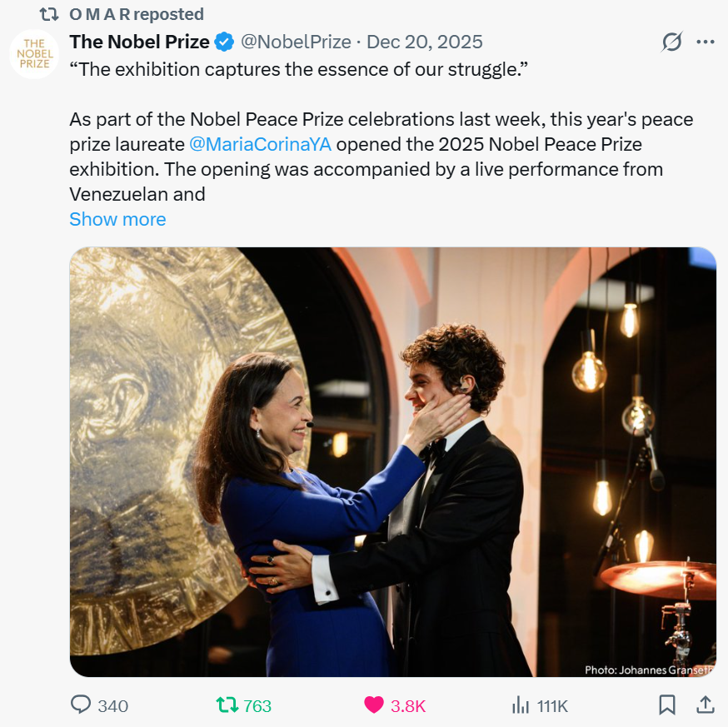Expand post text with Show more

click(x=117, y=219)
